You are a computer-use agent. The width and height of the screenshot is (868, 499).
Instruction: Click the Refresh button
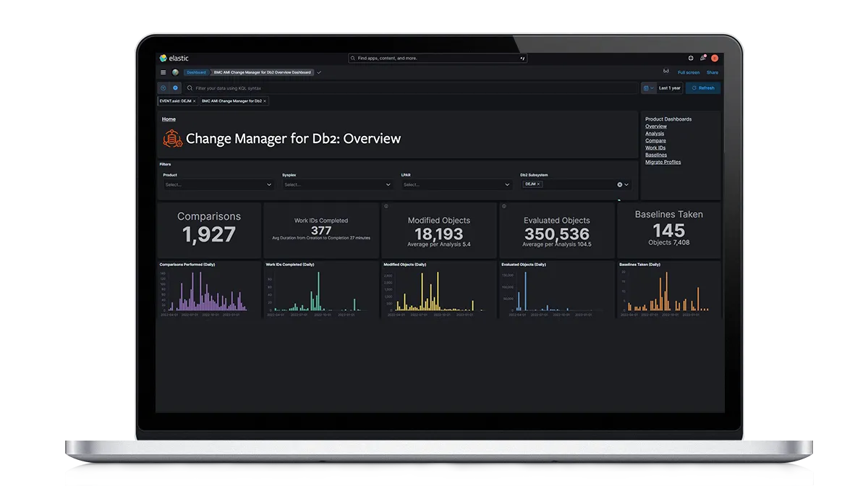click(x=703, y=88)
